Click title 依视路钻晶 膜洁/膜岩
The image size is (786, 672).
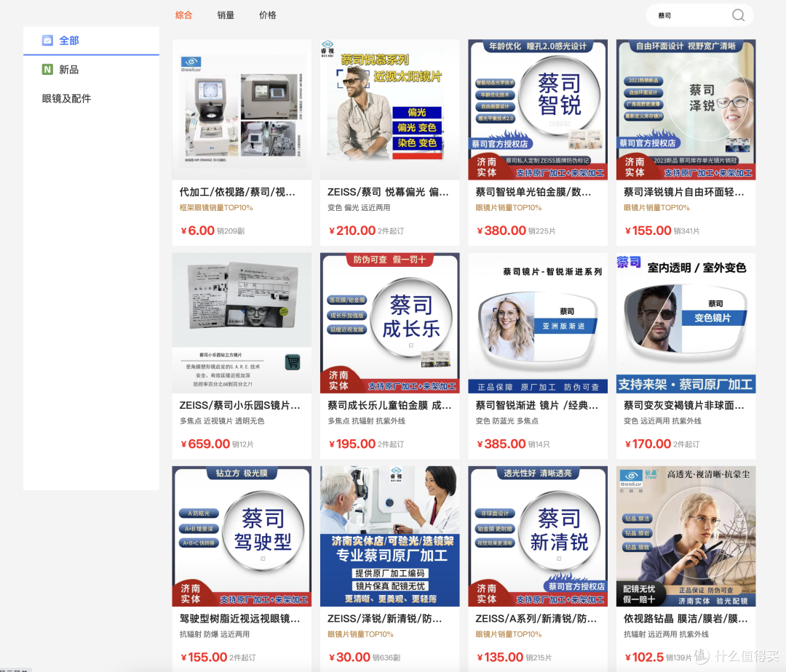point(686,619)
